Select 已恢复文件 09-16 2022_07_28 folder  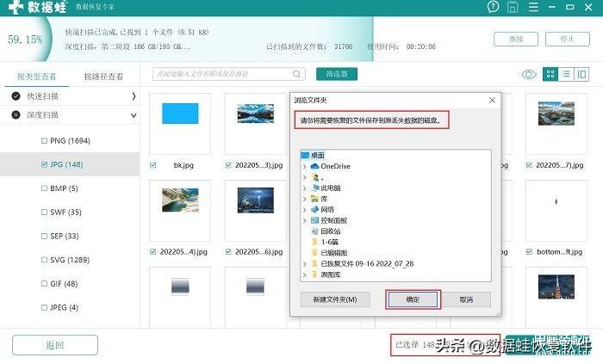[x=367, y=264]
